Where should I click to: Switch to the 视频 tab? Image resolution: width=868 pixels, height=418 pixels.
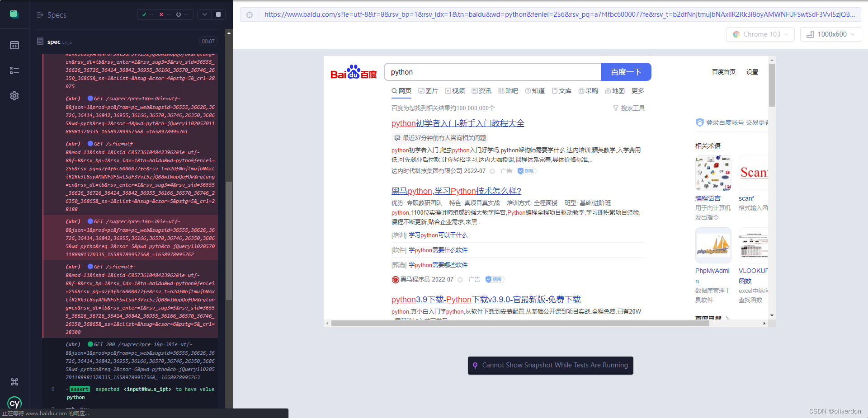coord(455,91)
